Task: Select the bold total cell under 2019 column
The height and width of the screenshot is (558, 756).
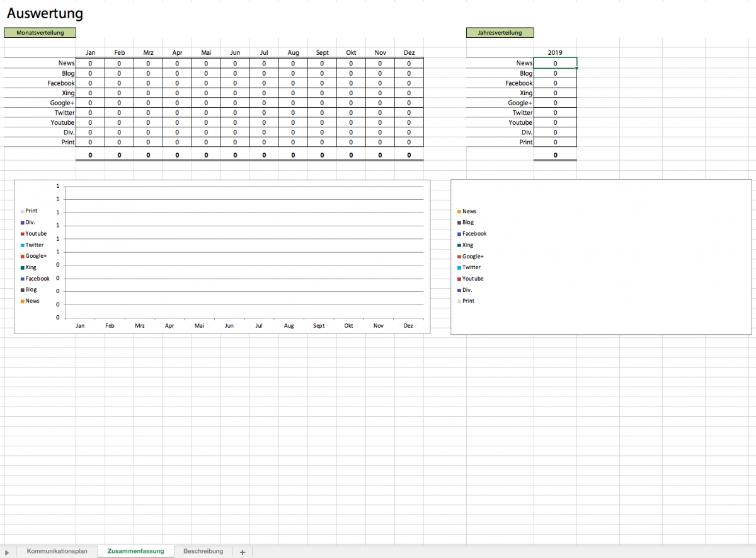Action: (x=555, y=155)
